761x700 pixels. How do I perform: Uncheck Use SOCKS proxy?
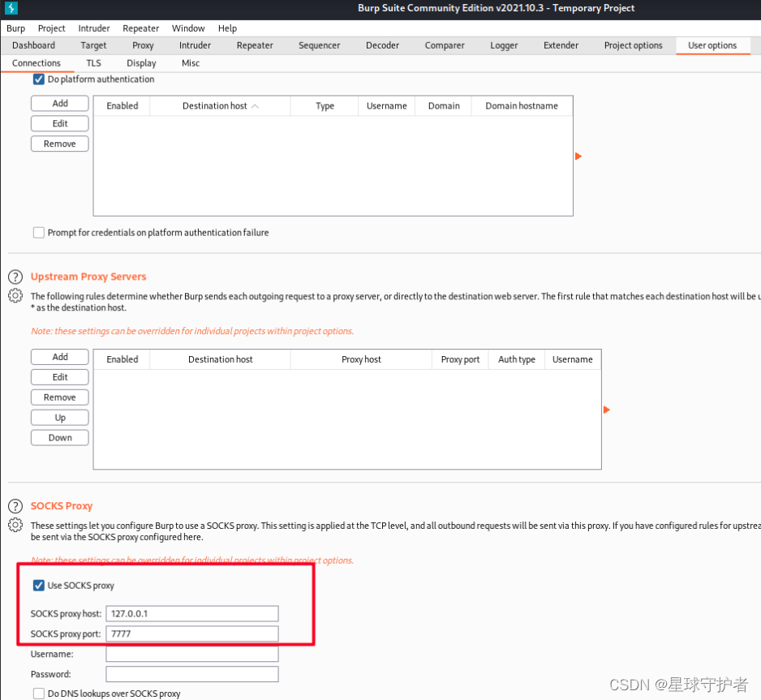click(39, 586)
